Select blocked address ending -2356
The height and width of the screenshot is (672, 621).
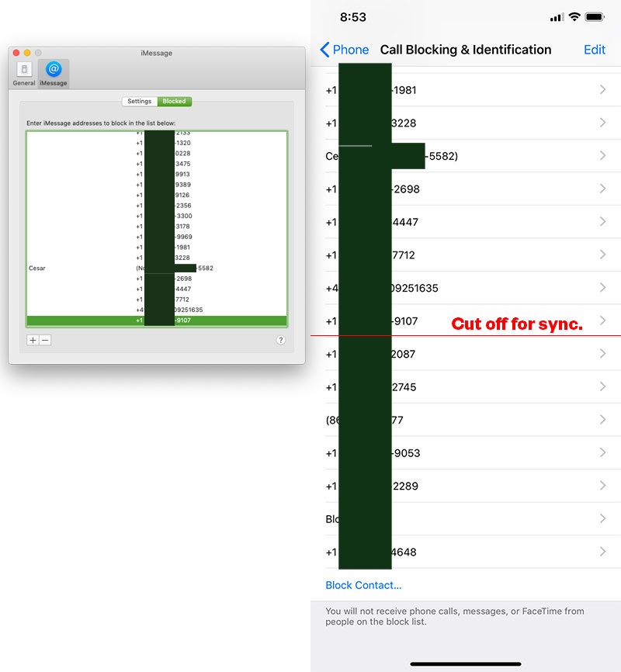[157, 206]
